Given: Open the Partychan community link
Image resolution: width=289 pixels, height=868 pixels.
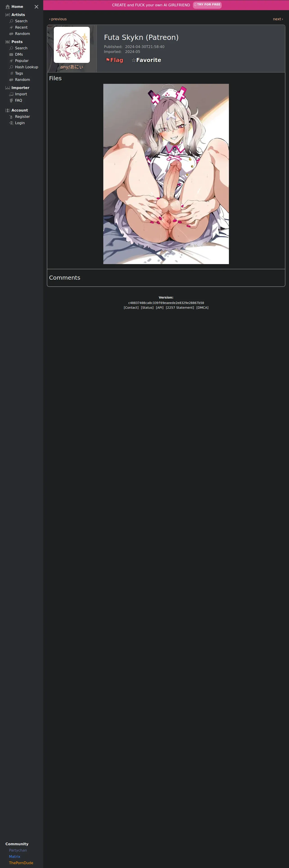Looking at the screenshot, I should click(18, 850).
